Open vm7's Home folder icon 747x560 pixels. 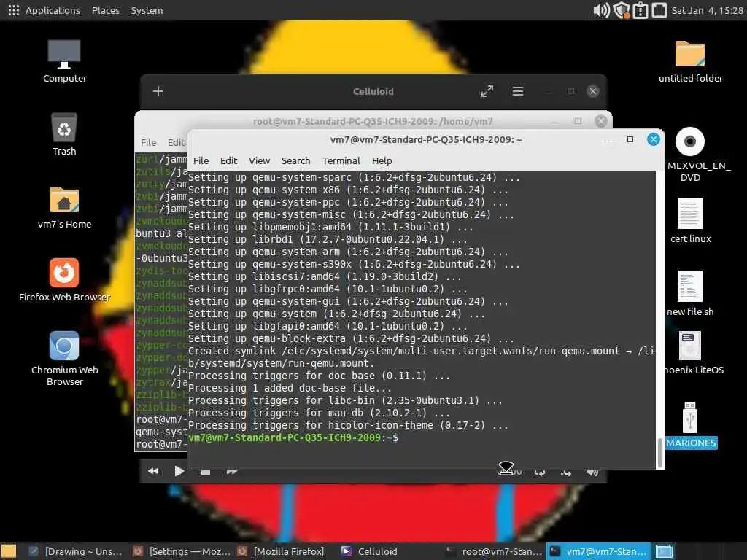tap(64, 208)
